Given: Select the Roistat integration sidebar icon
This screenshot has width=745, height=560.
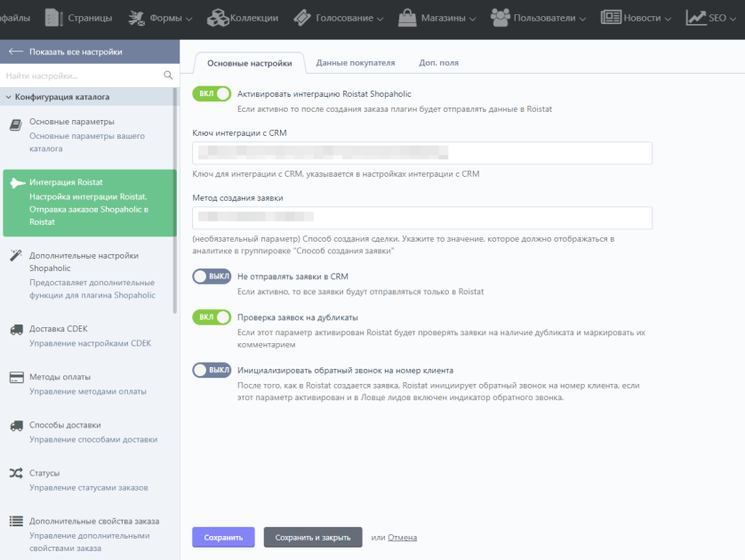Looking at the screenshot, I should pyautogui.click(x=17, y=183).
